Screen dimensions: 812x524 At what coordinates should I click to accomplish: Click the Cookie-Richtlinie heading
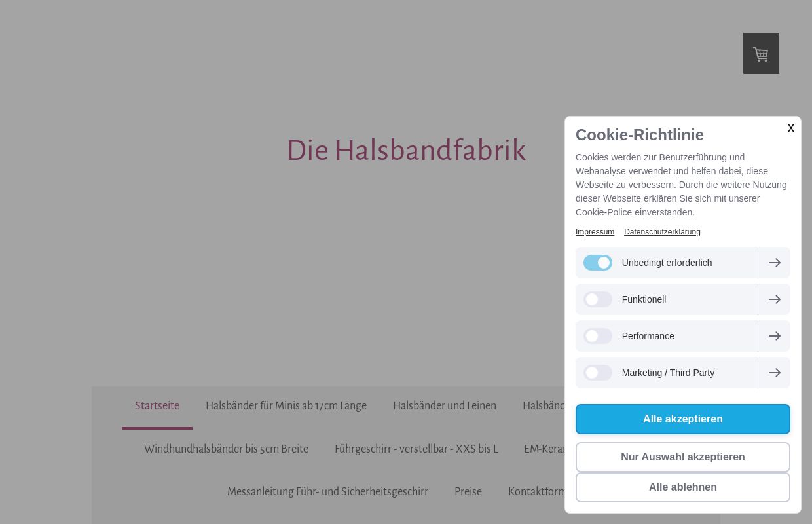click(640, 135)
